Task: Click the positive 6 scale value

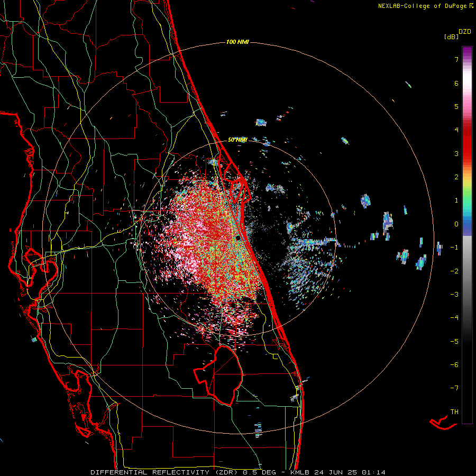Action: [x=456, y=83]
